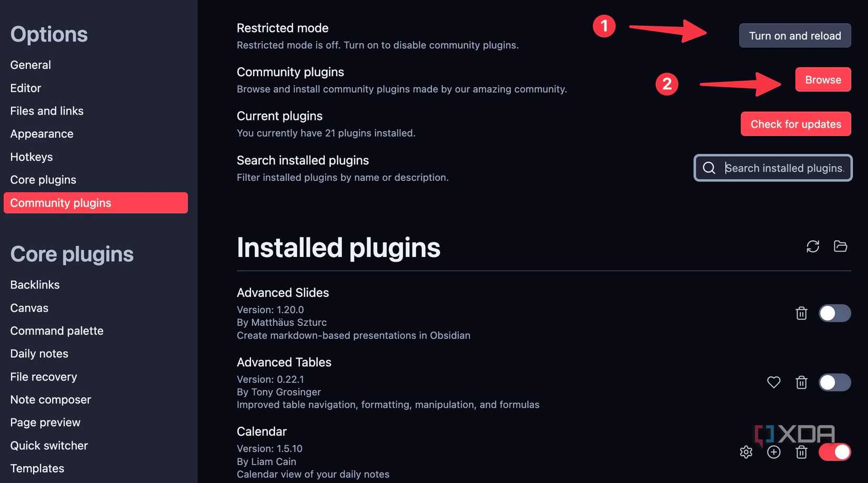Open the Templates settings in sidebar
868x483 pixels.
(37, 468)
